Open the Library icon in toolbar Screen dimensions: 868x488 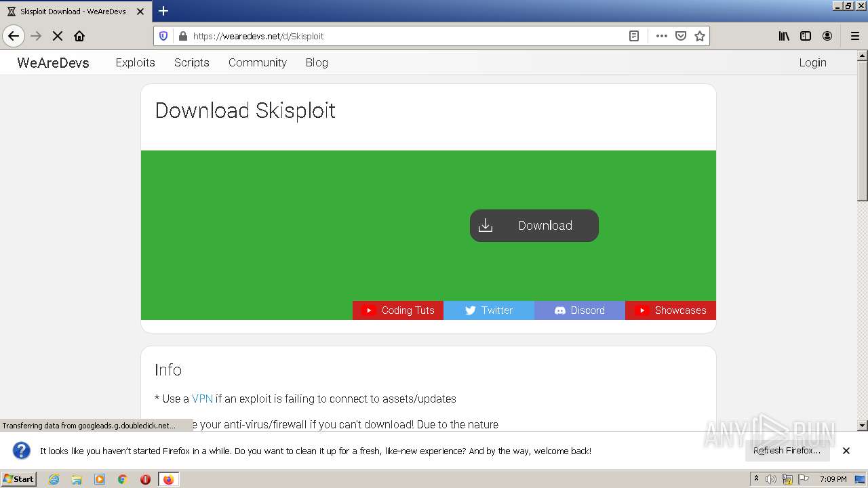[x=784, y=36]
